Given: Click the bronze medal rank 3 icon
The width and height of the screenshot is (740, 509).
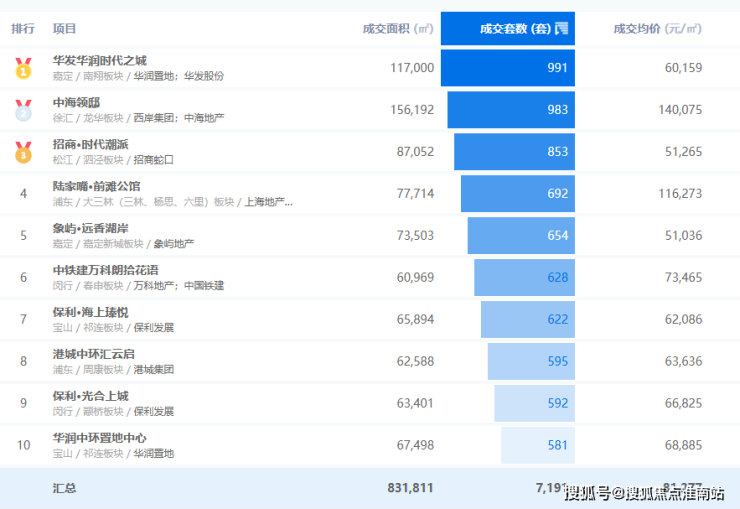Looking at the screenshot, I should 23,152.
